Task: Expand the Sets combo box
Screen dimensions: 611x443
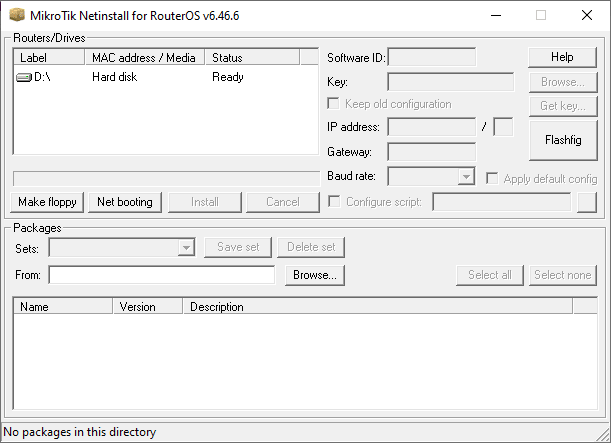Action: tap(186, 247)
